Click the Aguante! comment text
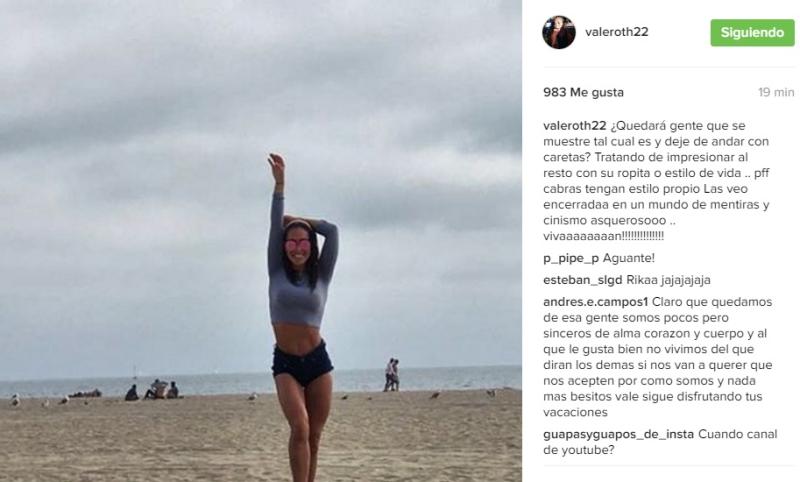The height and width of the screenshot is (482, 800). point(629,258)
